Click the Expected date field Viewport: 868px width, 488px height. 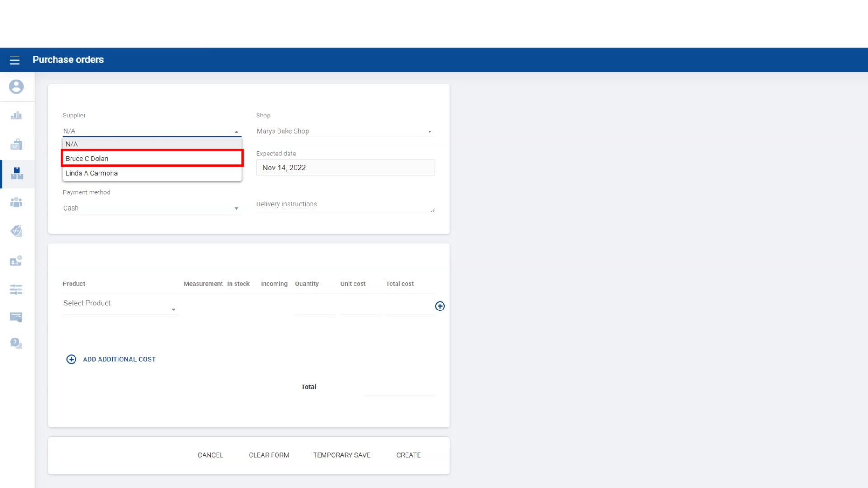pos(345,168)
